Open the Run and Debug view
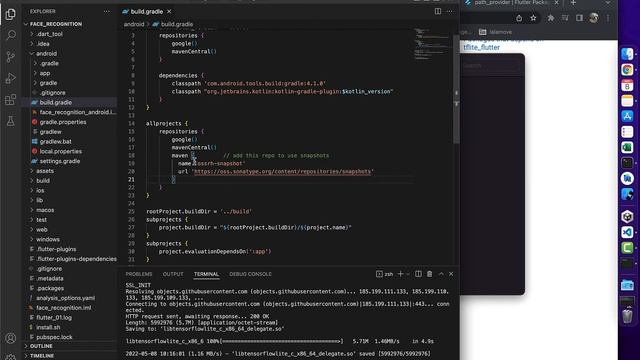The height and width of the screenshot is (360, 640). coord(11,78)
